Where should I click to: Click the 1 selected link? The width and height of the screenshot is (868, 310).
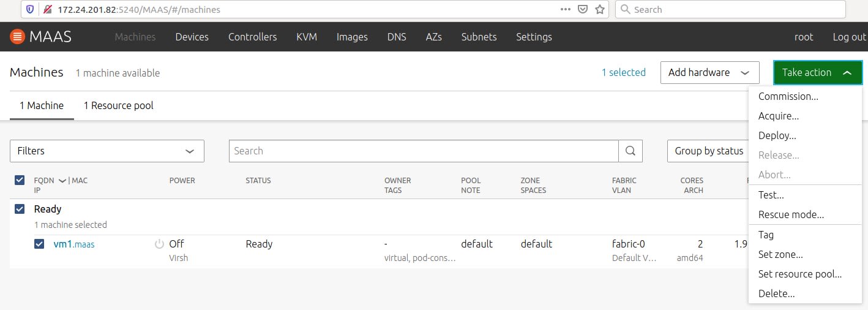[623, 72]
